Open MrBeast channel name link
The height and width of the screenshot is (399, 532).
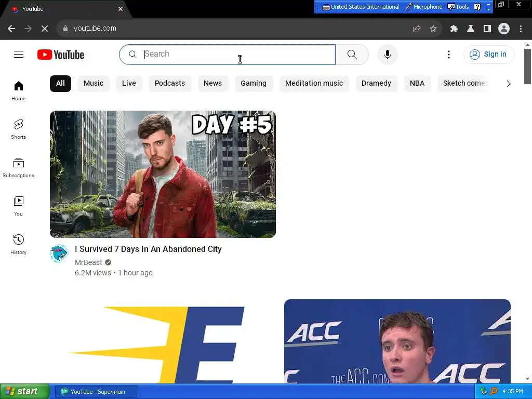88,262
